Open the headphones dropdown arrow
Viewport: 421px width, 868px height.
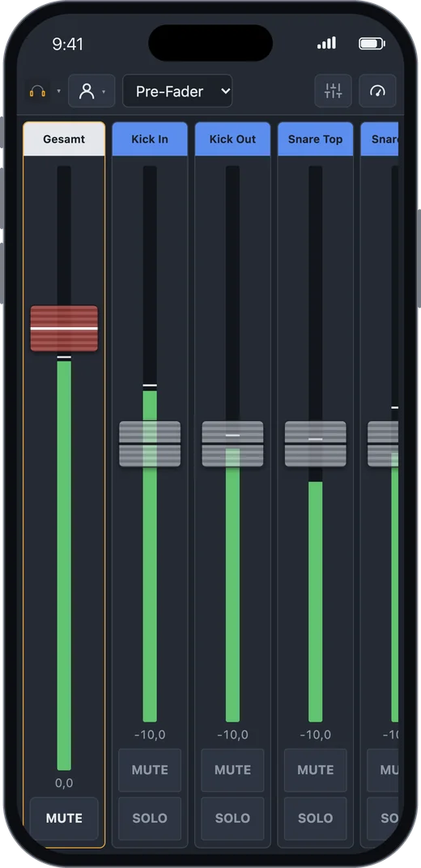[58, 91]
